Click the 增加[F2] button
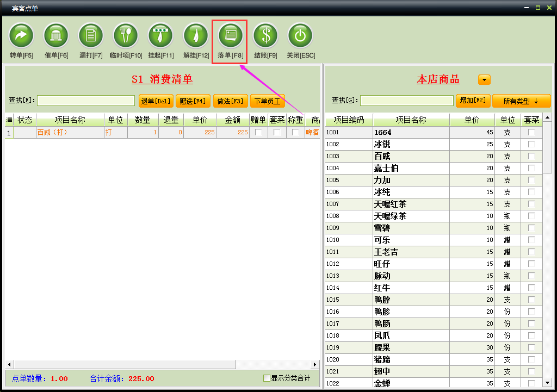This screenshot has height=392, width=557. pos(473,101)
